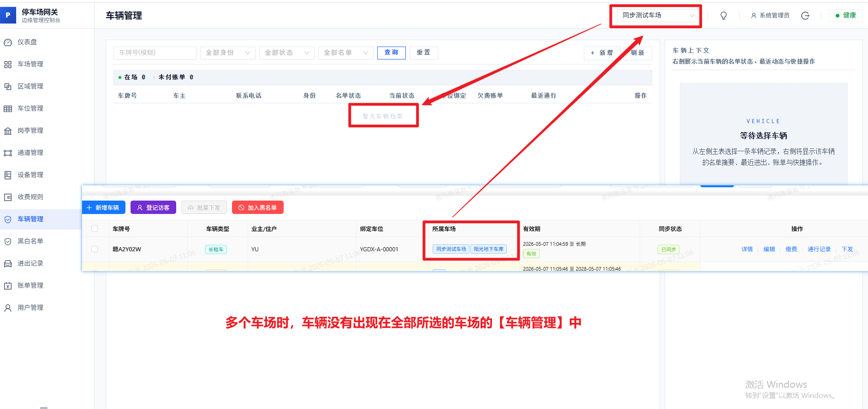Click the device icon beside 设备管理
The height and width of the screenshot is (409, 868).
(8, 175)
